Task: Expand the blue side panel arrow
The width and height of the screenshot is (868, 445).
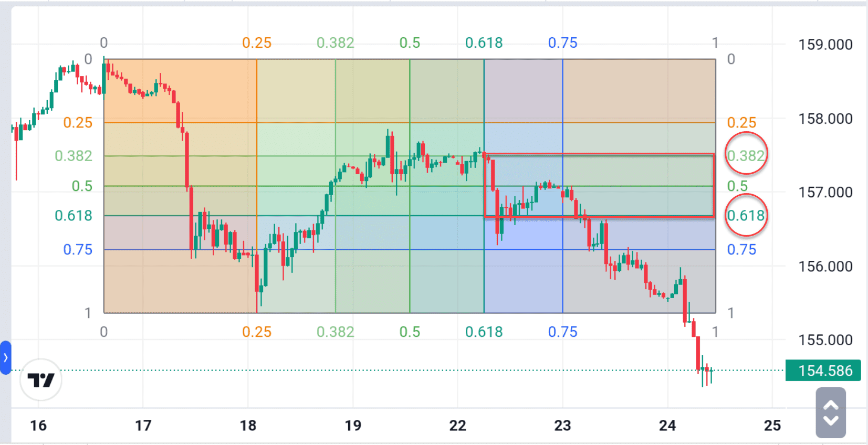Action: click(x=5, y=357)
